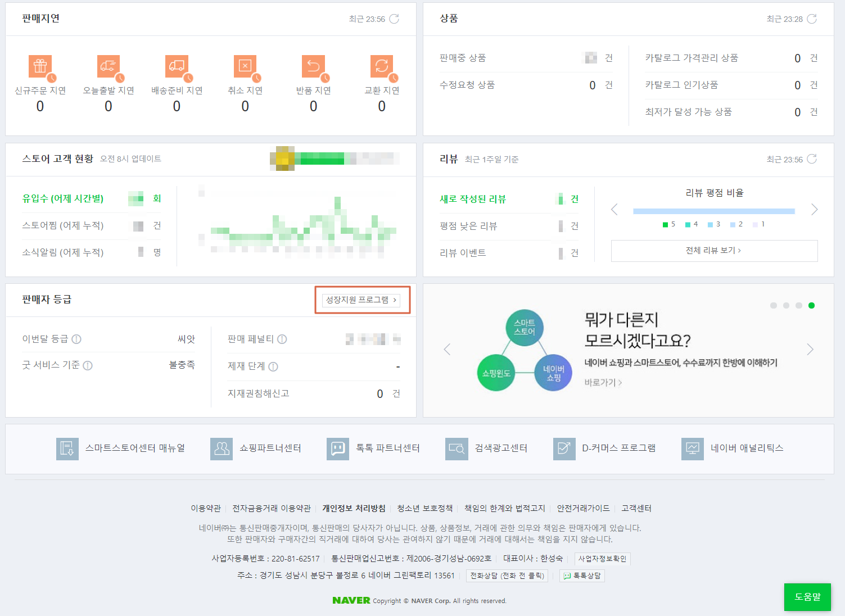This screenshot has height=616, width=845.
Task: Click 지재권침해신고 row
Action: [x=314, y=393]
